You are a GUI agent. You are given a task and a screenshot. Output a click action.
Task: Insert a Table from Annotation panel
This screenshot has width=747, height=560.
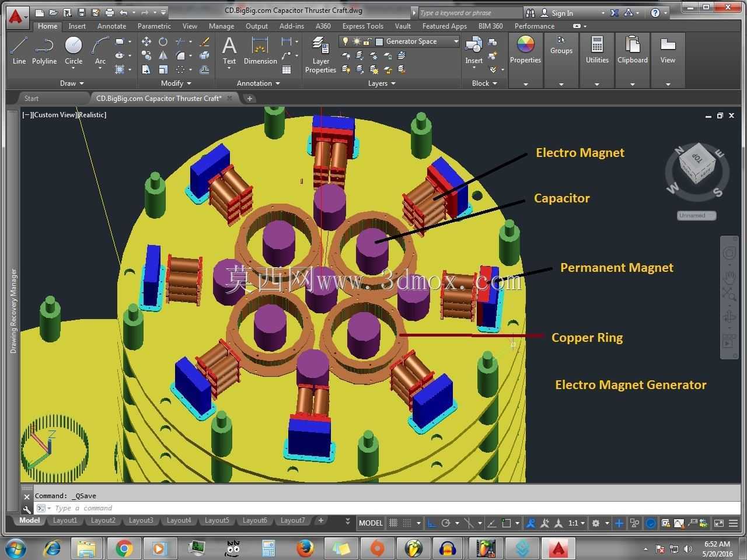point(287,69)
